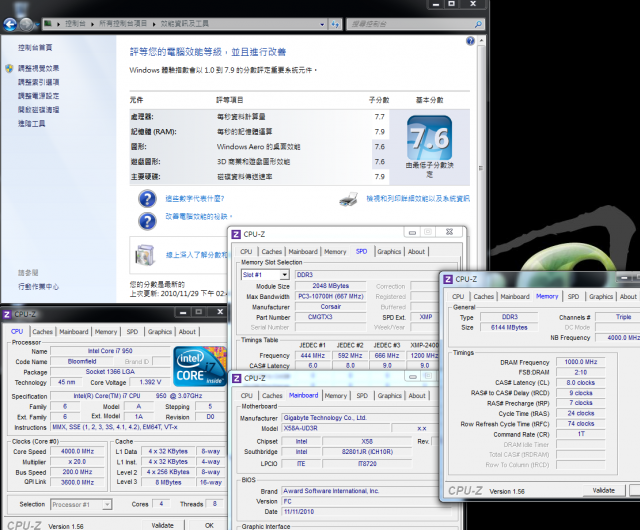This screenshot has width=640, height=530.
Task: Open 調整視覺效果 sidebar link
Action: (x=38, y=68)
